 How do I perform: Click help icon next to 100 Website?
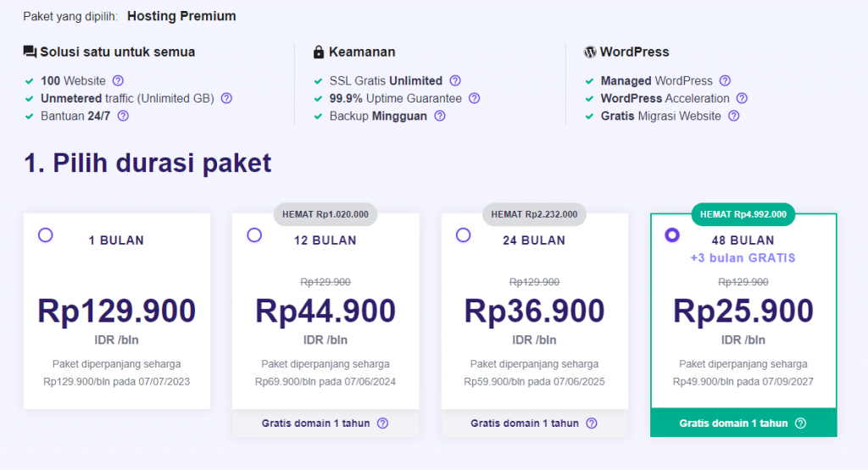coord(118,81)
